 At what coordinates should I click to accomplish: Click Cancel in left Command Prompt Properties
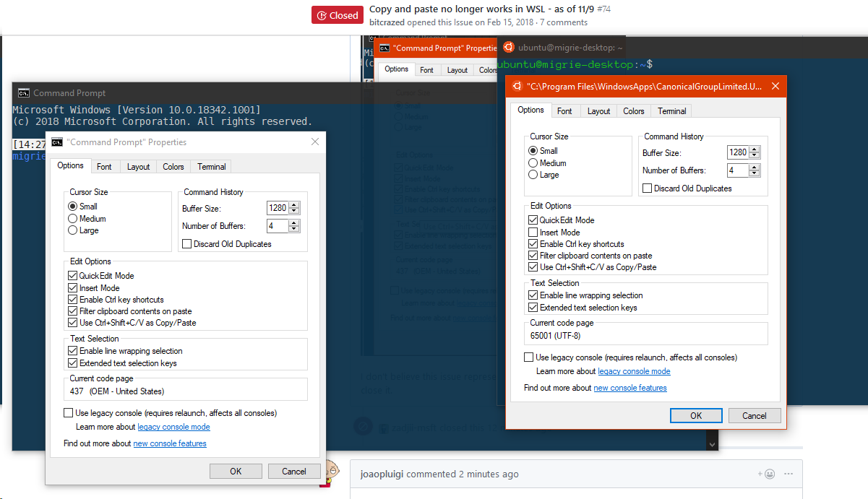[x=294, y=471]
